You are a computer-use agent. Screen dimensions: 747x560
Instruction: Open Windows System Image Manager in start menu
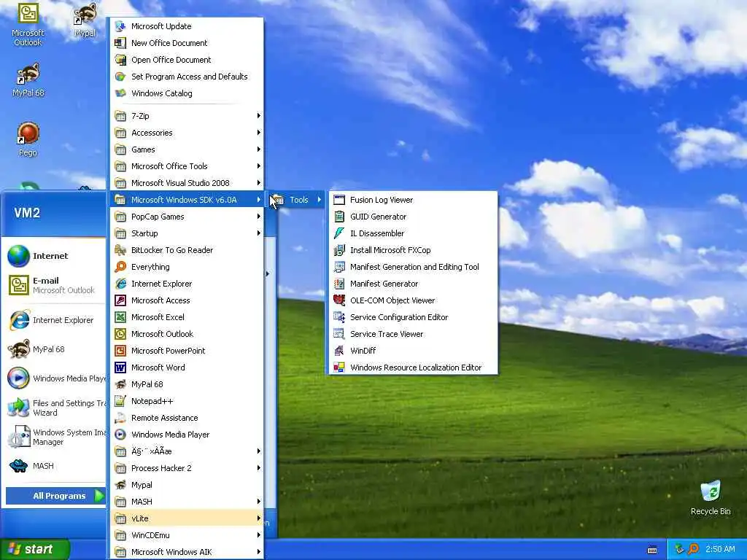tap(53, 437)
